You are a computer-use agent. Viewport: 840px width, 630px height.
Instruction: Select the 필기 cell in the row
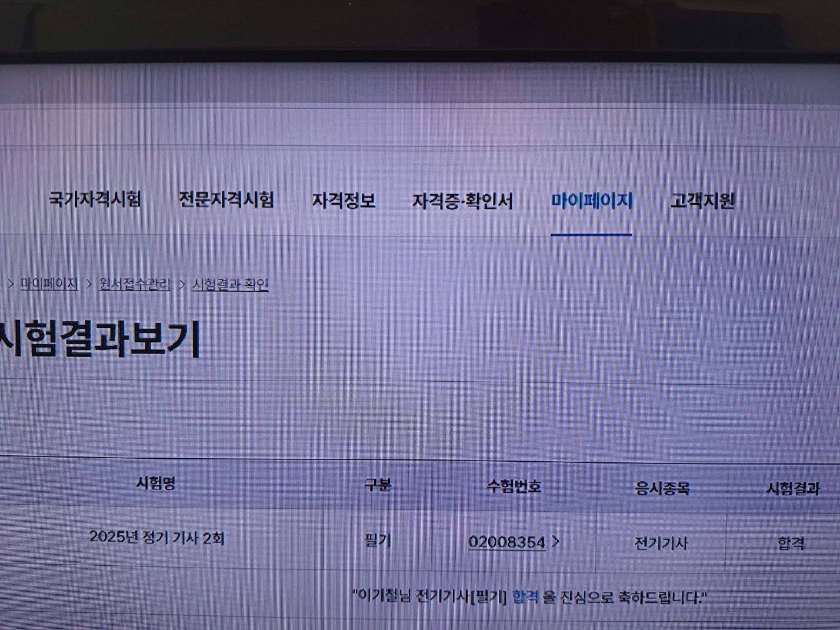tap(378, 540)
